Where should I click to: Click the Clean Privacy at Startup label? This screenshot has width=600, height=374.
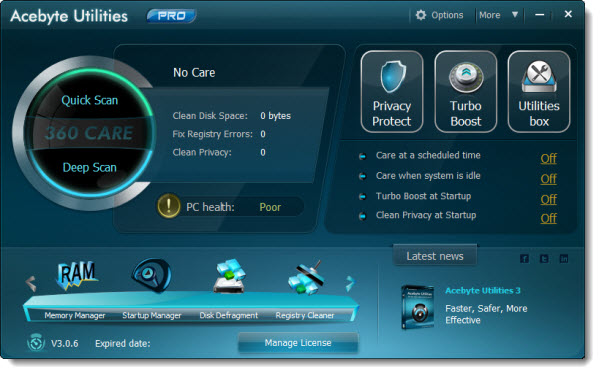[x=426, y=215]
